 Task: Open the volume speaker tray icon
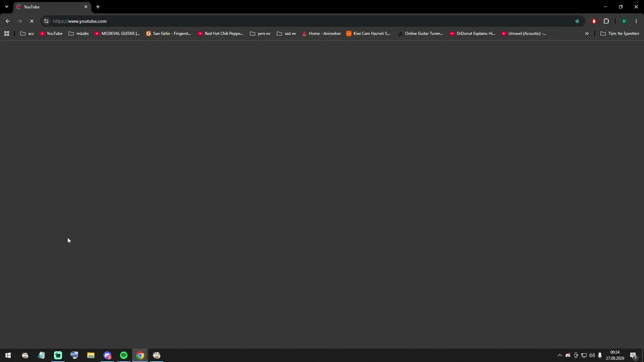(592, 355)
